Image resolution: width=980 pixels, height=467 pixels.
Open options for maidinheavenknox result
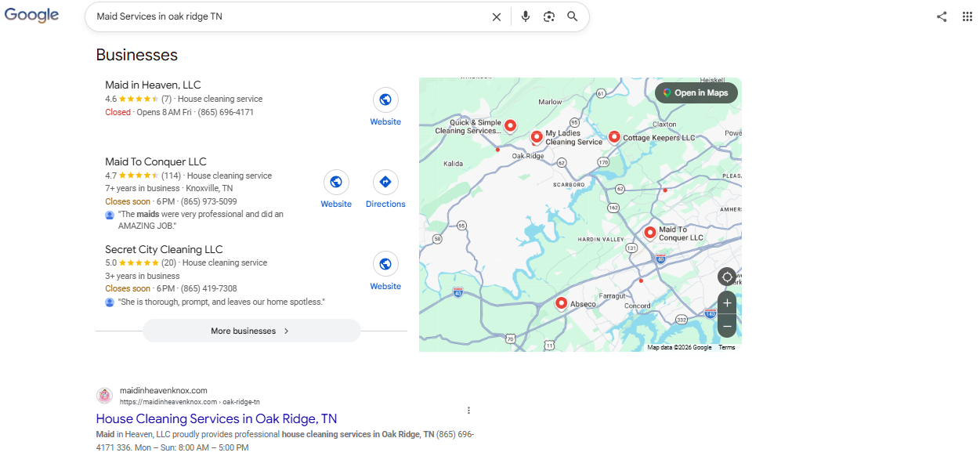click(468, 411)
